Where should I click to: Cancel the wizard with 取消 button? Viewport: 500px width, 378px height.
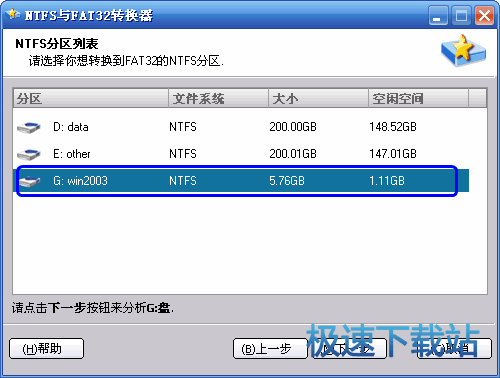[x=454, y=349]
